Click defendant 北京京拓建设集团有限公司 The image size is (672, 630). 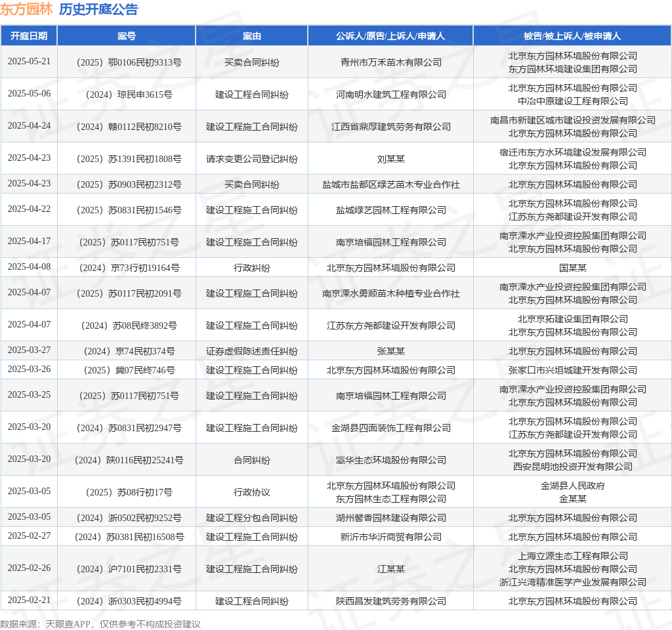(572, 320)
